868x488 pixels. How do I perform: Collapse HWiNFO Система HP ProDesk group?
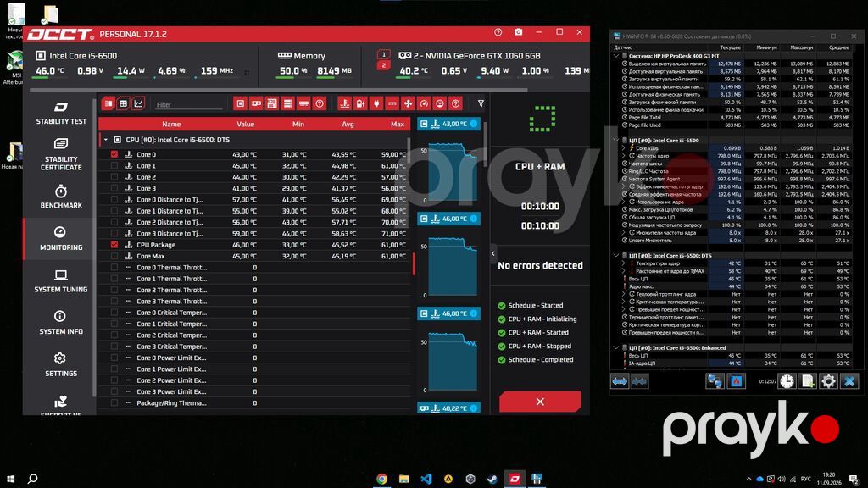[616, 56]
